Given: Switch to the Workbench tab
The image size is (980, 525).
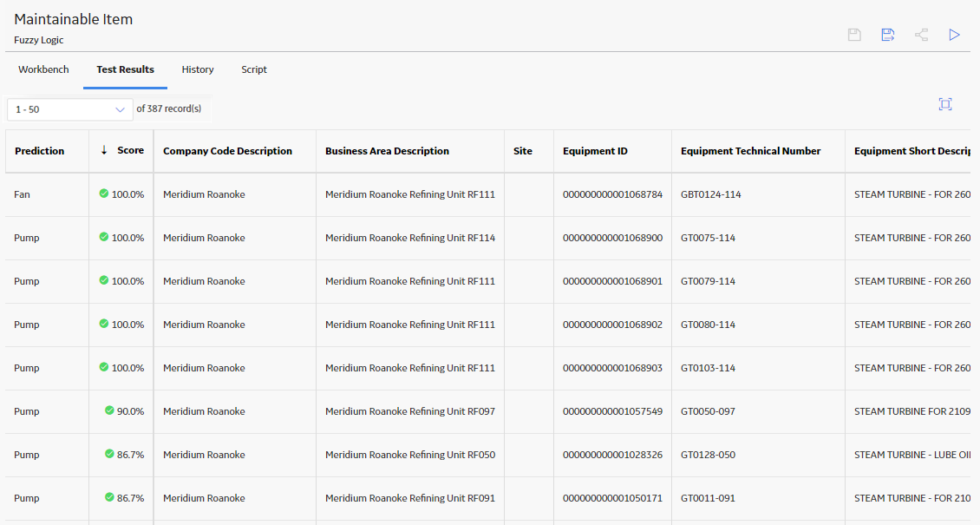Looking at the screenshot, I should (43, 69).
